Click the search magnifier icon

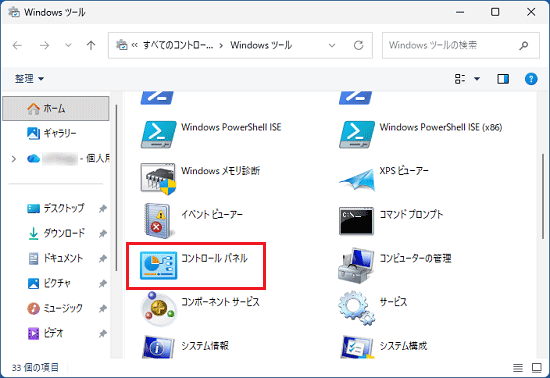point(524,45)
